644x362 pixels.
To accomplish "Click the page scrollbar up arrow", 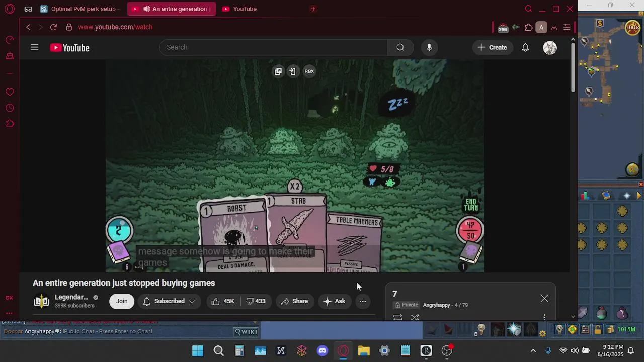I will [x=573, y=39].
